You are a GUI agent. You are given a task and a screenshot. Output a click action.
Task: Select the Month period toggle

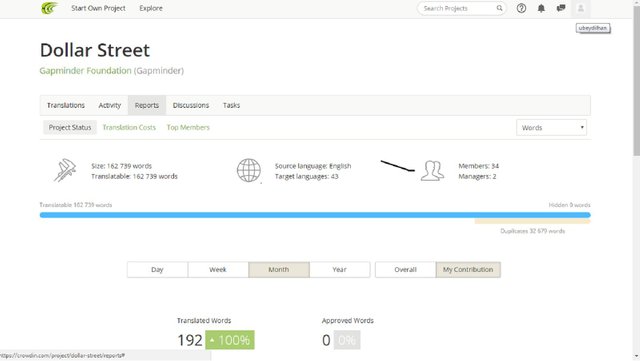279,270
